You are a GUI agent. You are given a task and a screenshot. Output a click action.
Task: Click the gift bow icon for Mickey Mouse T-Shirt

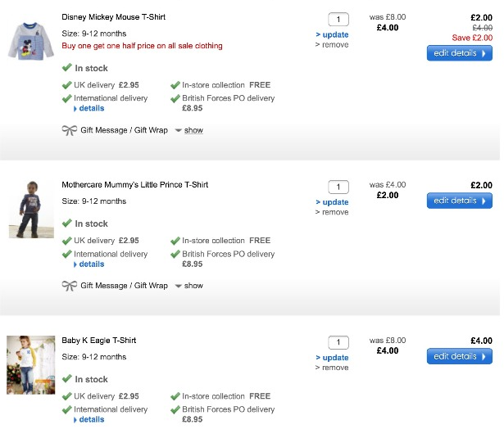(69, 130)
